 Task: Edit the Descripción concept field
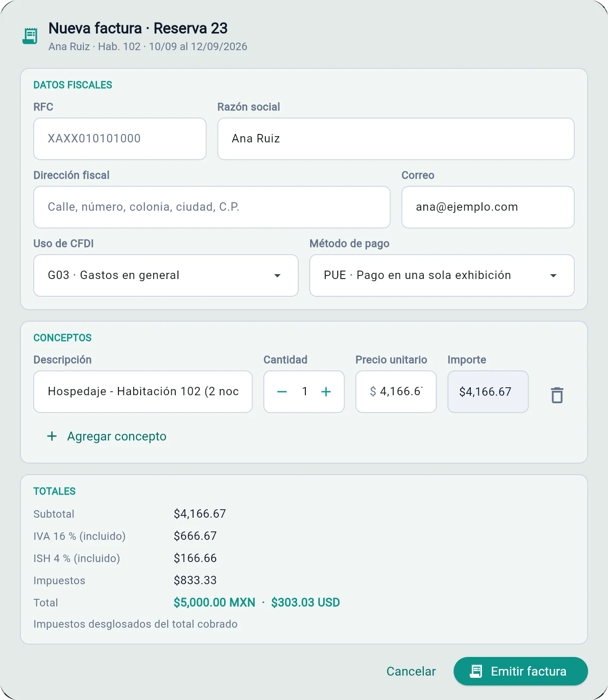pyautogui.click(x=143, y=392)
